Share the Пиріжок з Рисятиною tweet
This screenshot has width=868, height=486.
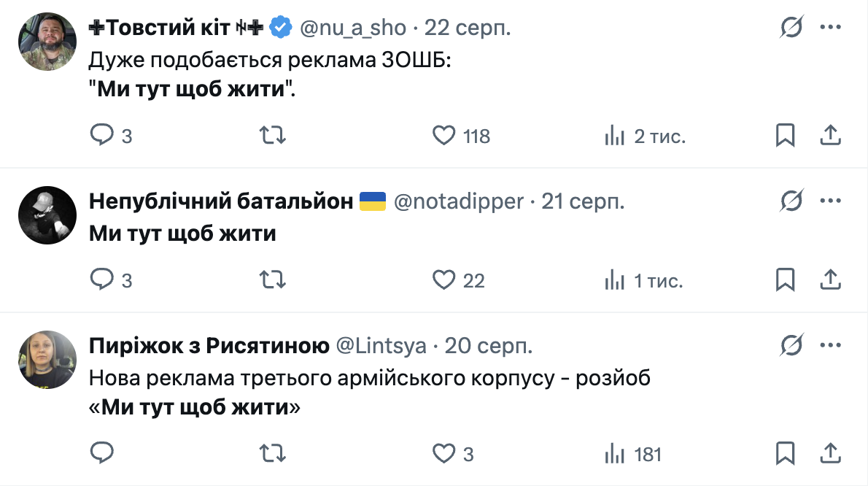[x=832, y=453]
